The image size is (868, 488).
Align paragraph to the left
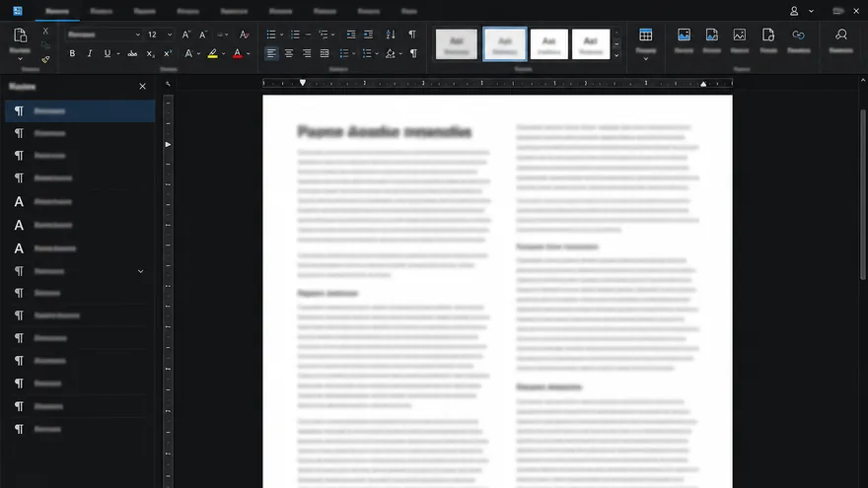[271, 53]
